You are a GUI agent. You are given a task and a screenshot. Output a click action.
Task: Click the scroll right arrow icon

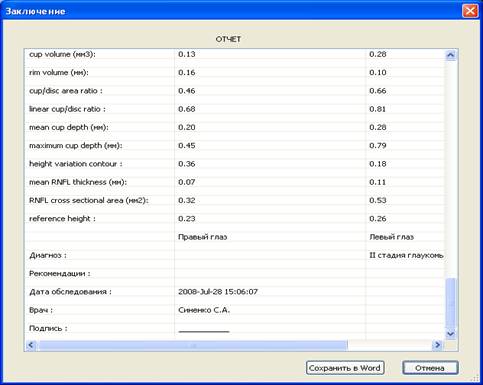coord(437,345)
